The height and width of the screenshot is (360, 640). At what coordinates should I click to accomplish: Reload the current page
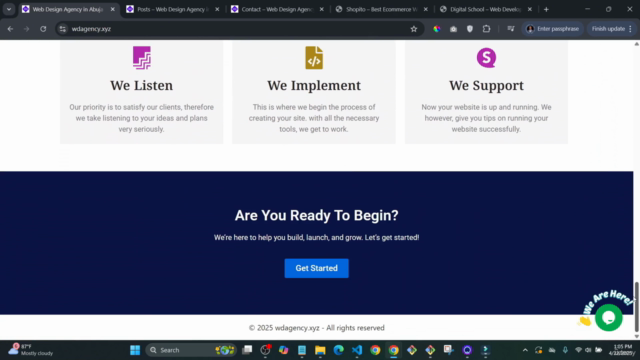click(43, 29)
